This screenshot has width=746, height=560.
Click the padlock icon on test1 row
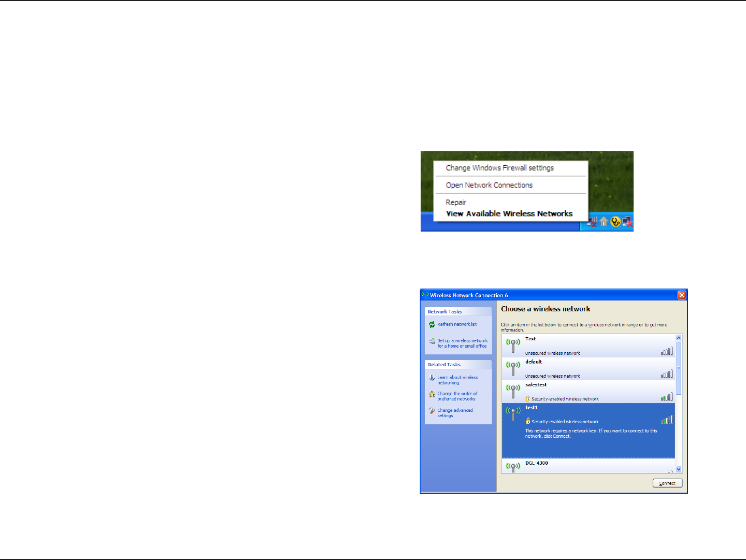pyautogui.click(x=528, y=421)
